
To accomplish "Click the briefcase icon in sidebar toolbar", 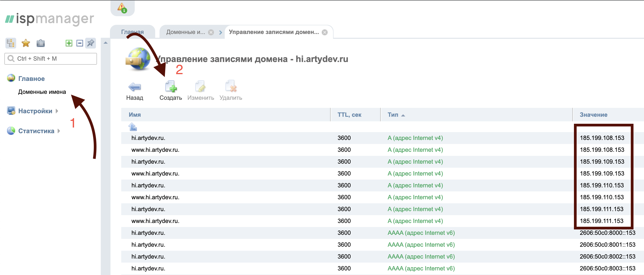I will [x=41, y=43].
